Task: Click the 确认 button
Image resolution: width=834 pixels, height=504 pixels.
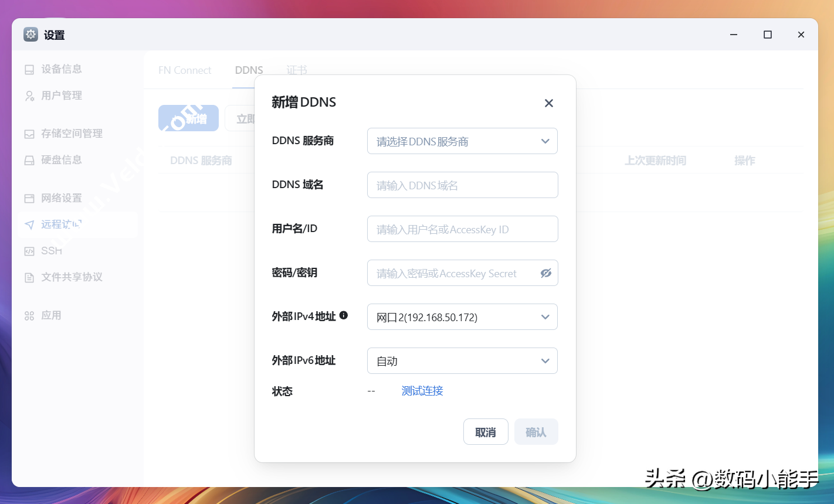Action: click(536, 432)
